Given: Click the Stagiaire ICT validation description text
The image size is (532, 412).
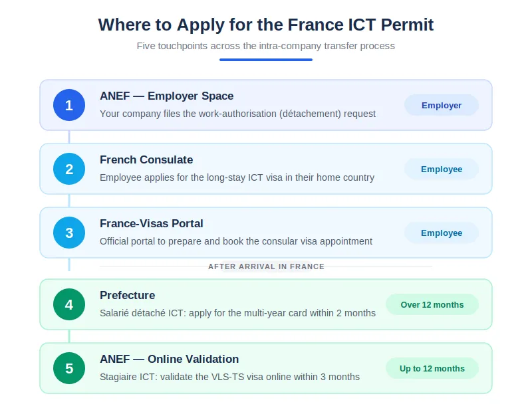Looking at the screenshot, I should coord(229,377).
